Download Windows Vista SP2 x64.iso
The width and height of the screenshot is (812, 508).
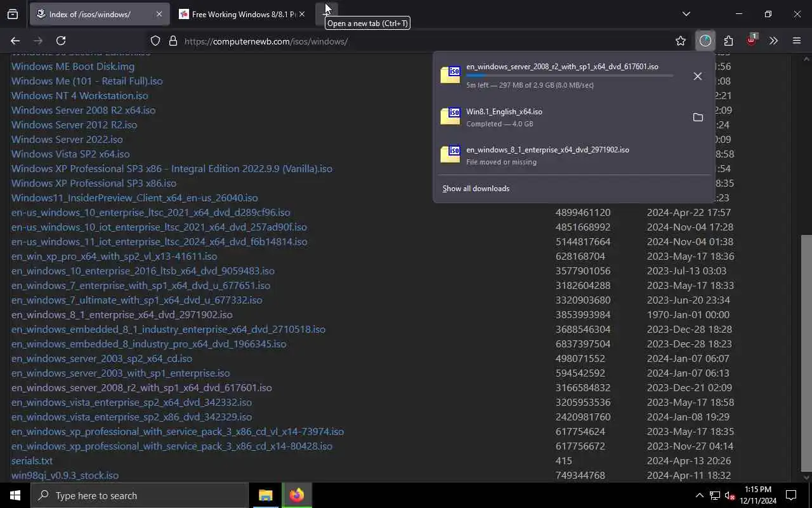pyautogui.click(x=70, y=154)
